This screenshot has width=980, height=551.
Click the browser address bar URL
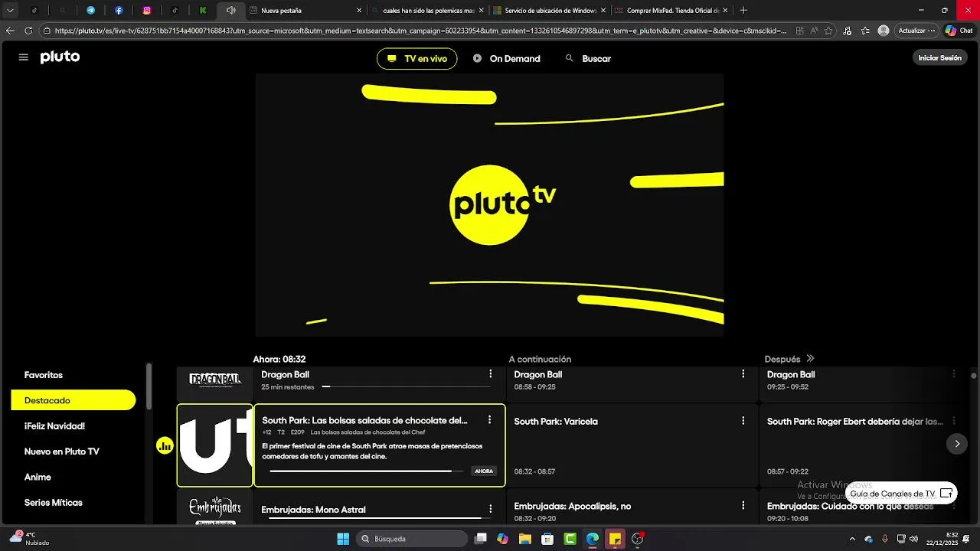420,31
